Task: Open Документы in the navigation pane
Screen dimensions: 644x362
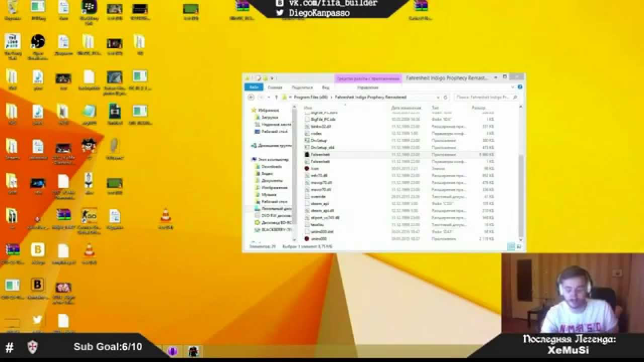Action: pos(272,180)
